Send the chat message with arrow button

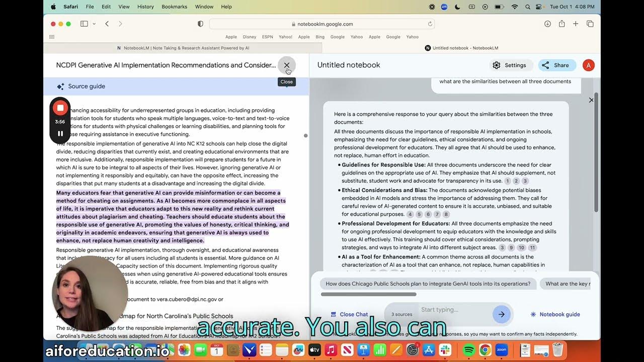(502, 314)
